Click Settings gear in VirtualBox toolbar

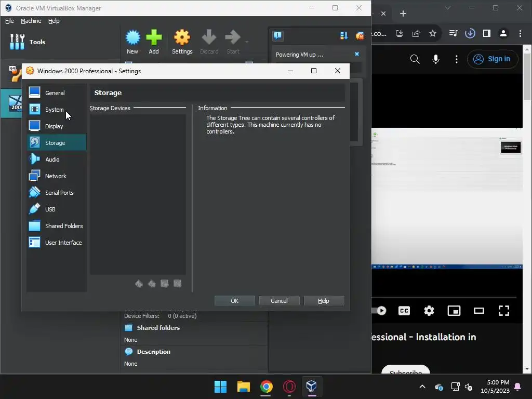point(182,42)
